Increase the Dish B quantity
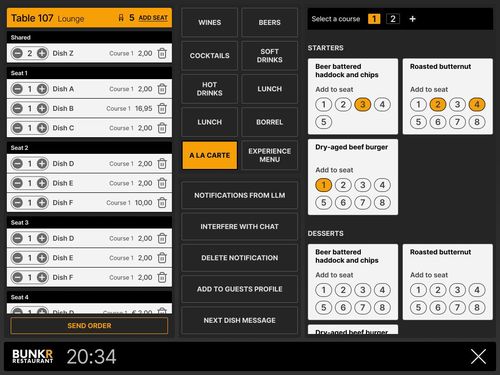500x375 pixels. [x=42, y=108]
